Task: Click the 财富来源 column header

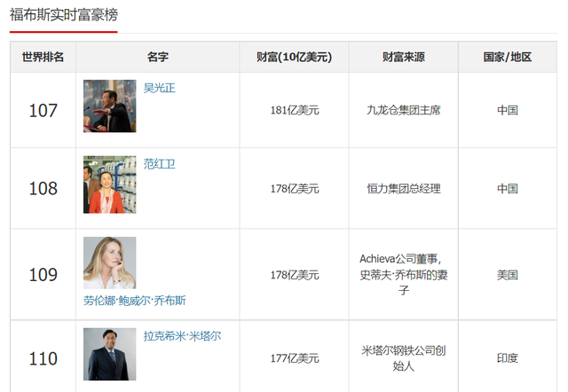Action: (404, 57)
